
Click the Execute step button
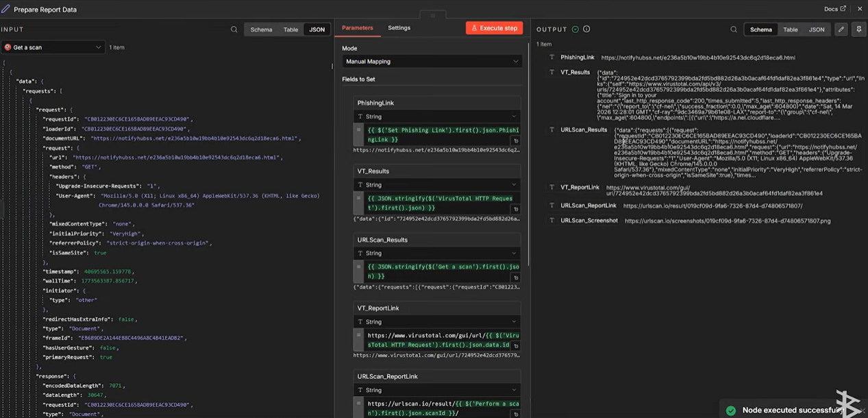click(494, 28)
